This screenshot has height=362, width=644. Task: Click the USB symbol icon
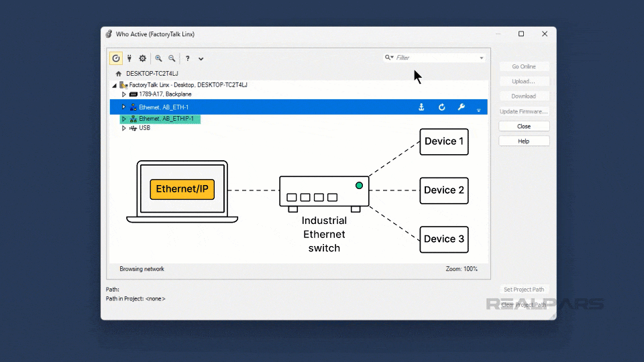(133, 128)
